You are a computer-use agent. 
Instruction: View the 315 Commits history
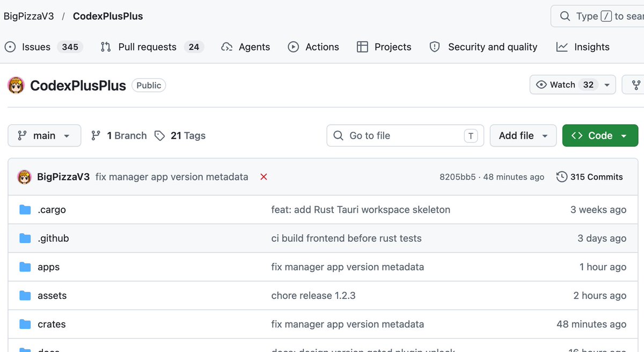pyautogui.click(x=590, y=177)
